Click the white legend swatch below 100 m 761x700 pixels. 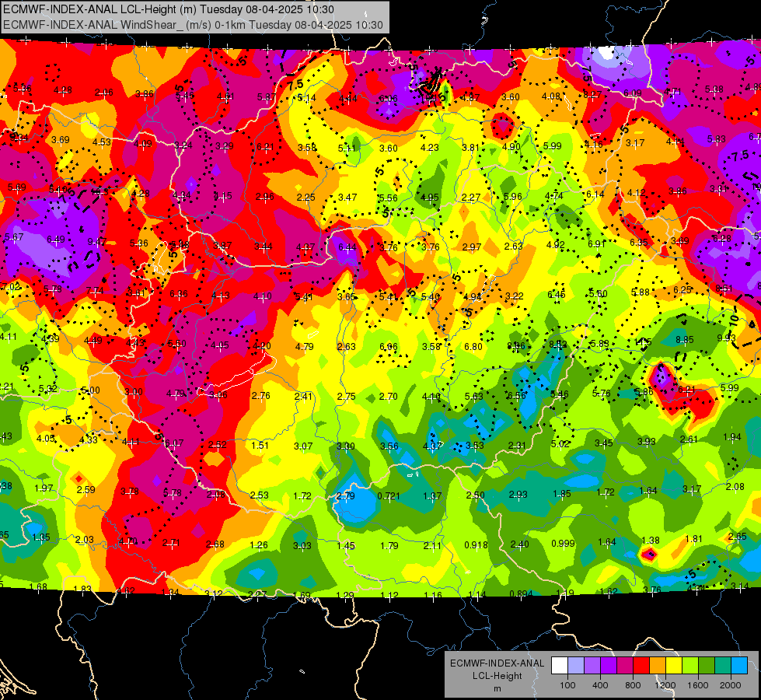(560, 666)
